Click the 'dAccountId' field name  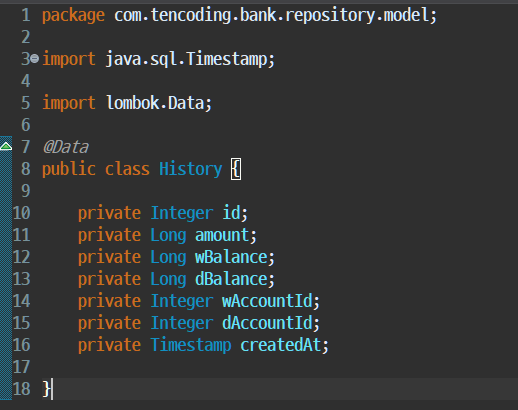[267, 323]
